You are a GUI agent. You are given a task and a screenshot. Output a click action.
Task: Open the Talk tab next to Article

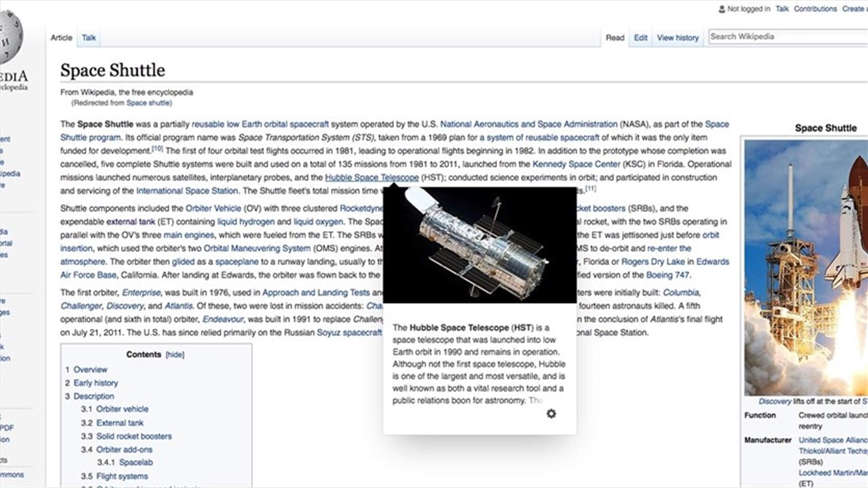point(89,38)
